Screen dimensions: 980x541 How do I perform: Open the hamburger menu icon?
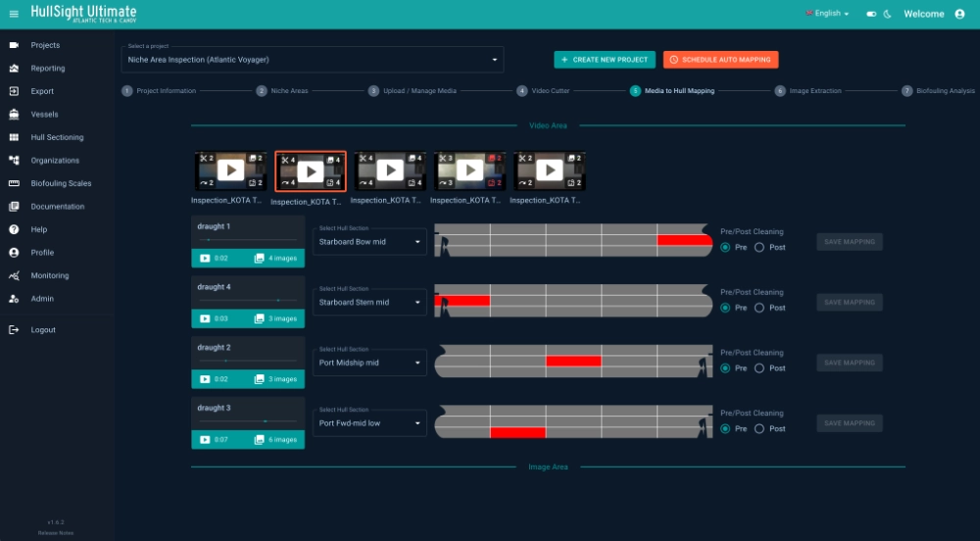(x=14, y=14)
